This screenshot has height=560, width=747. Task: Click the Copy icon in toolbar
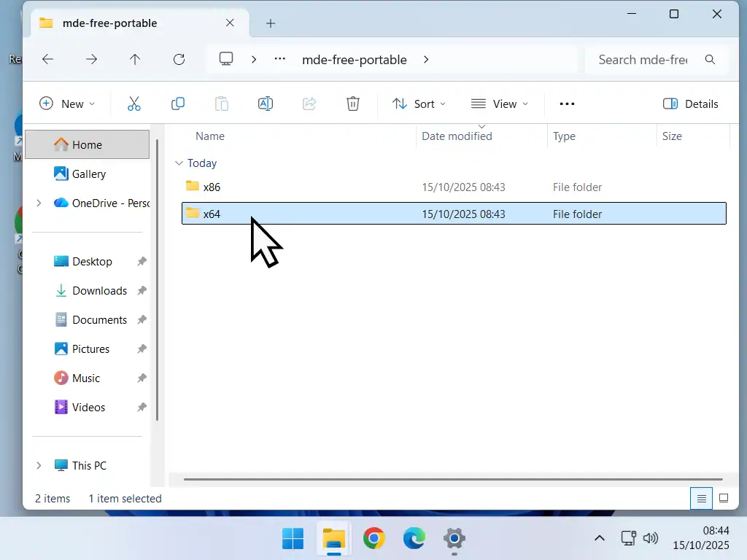[x=178, y=104]
